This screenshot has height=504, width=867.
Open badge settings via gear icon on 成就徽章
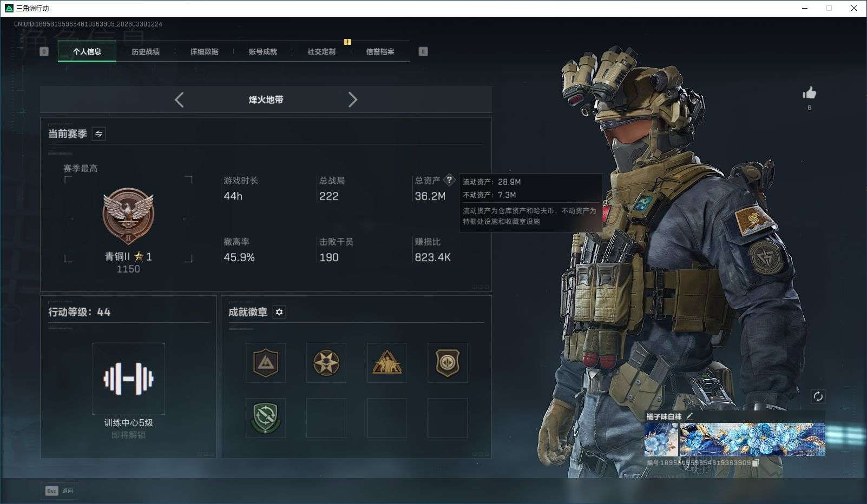279,312
